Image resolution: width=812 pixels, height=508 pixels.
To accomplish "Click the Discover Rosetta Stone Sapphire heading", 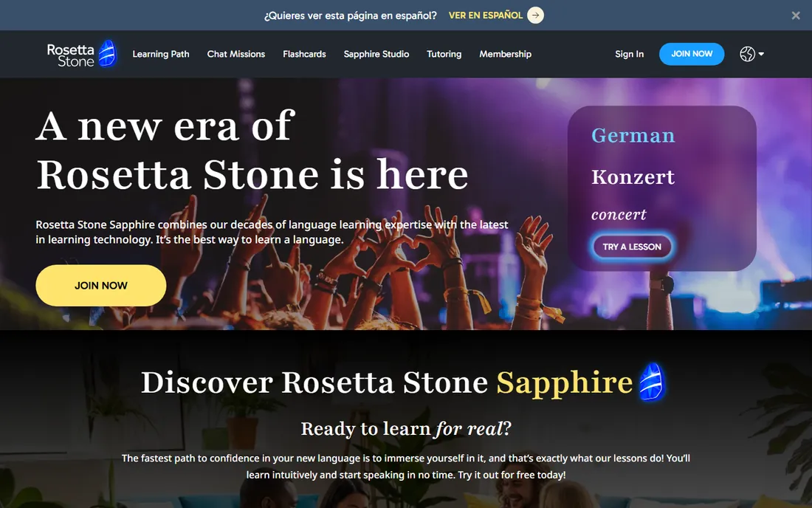I will pyautogui.click(x=387, y=382).
